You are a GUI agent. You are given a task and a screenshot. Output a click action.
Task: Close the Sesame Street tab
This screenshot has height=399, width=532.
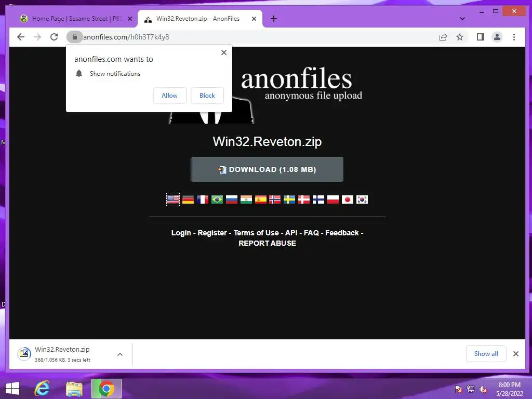(129, 19)
